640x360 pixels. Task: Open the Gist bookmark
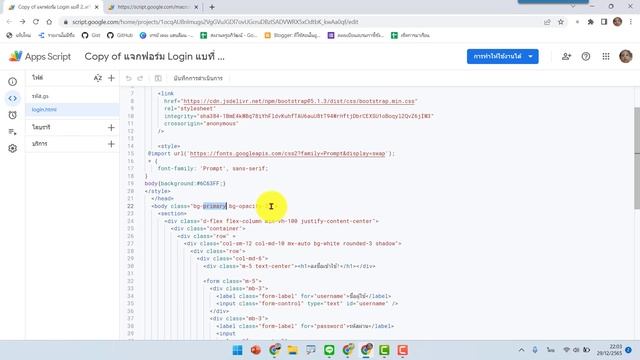click(91, 35)
